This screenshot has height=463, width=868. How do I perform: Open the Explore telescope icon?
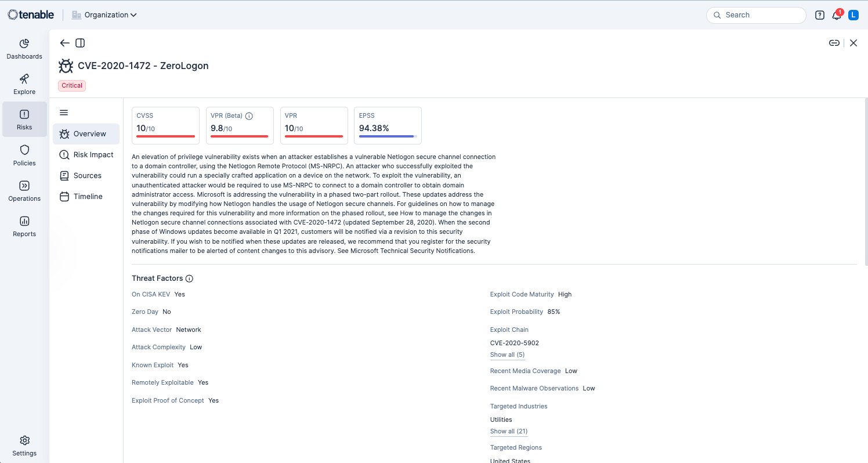coord(24,79)
